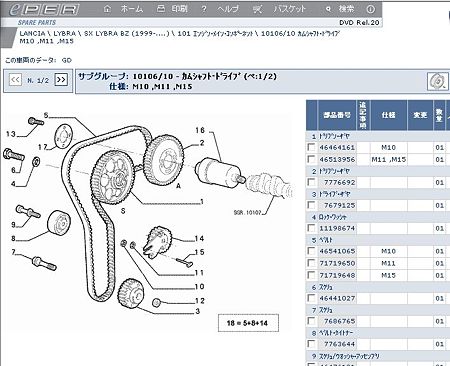Screen dimensions: 450x366
Task: Click the 部品番号 column header
Action: pos(337,115)
